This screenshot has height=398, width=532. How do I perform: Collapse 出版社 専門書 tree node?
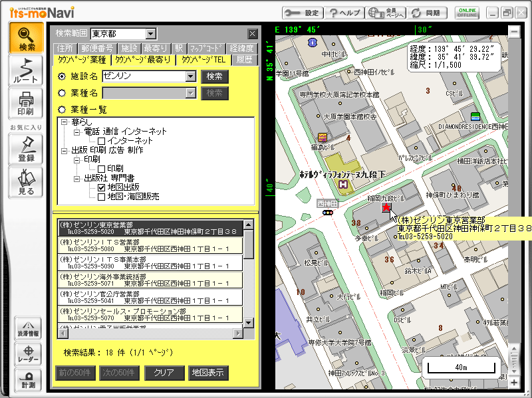[77, 178]
